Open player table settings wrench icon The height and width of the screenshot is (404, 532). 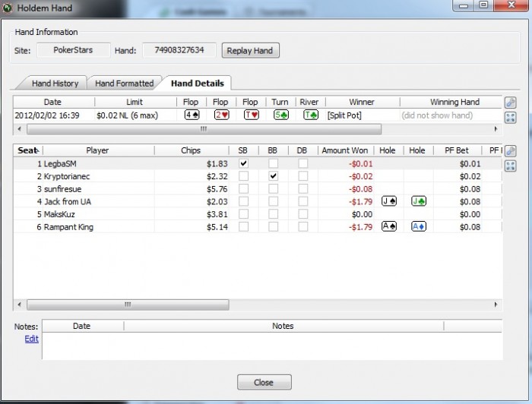pyautogui.click(x=510, y=151)
